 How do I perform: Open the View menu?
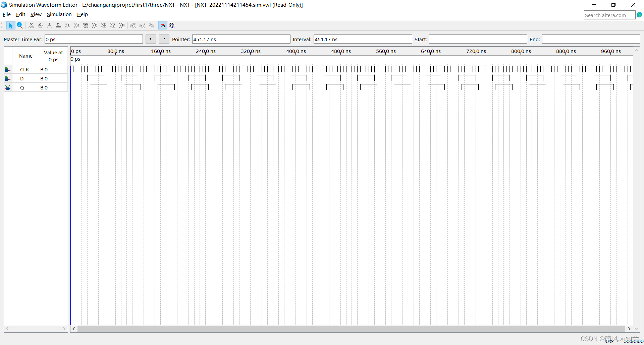coord(36,14)
